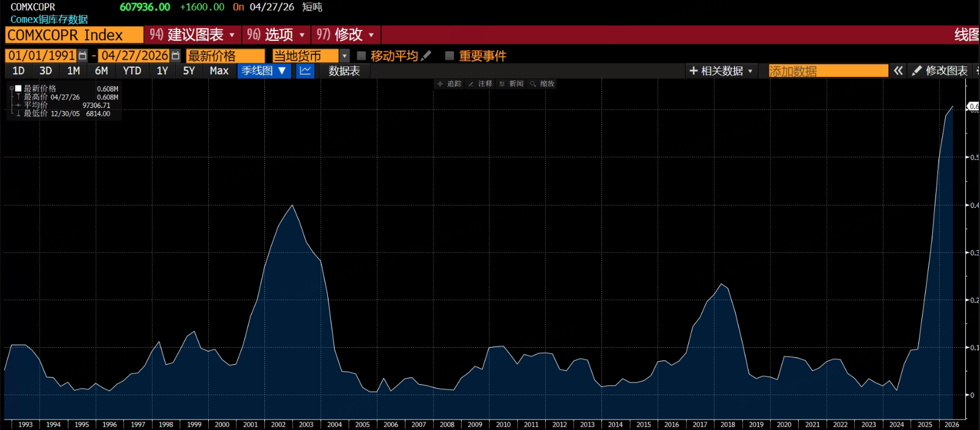The width and height of the screenshot is (980, 430).
Task: Click the end date field 04/27/2026
Action: pyautogui.click(x=134, y=56)
